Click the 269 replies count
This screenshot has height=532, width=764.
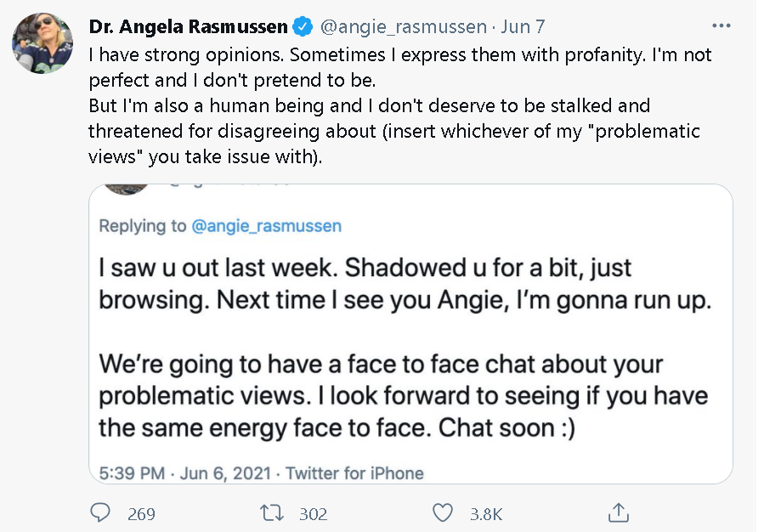pyautogui.click(x=141, y=514)
